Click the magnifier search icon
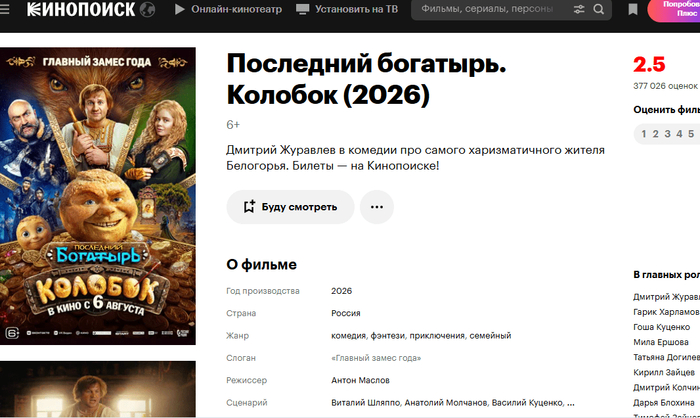The width and height of the screenshot is (700, 418). click(x=599, y=9)
